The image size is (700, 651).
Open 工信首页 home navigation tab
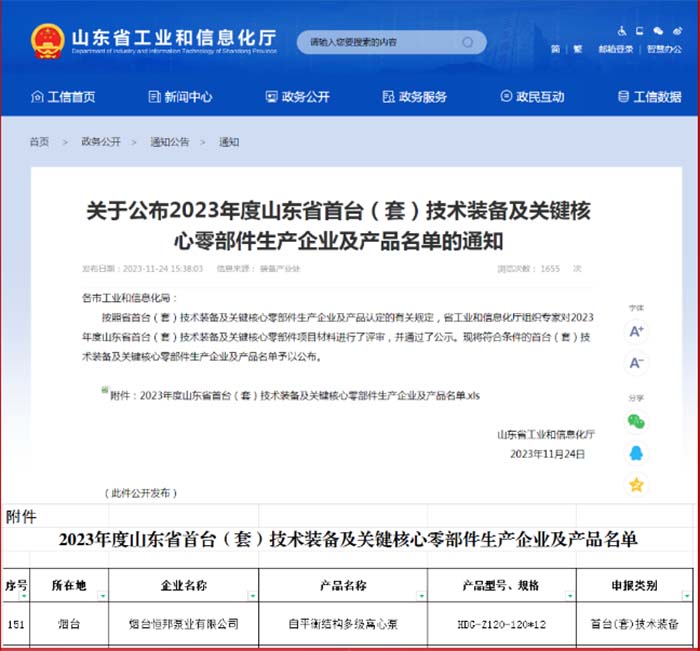pyautogui.click(x=63, y=96)
